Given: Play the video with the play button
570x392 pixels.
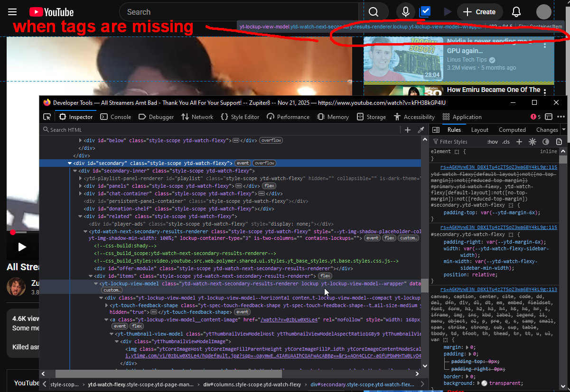Looking at the screenshot, I should pyautogui.click(x=22, y=246).
